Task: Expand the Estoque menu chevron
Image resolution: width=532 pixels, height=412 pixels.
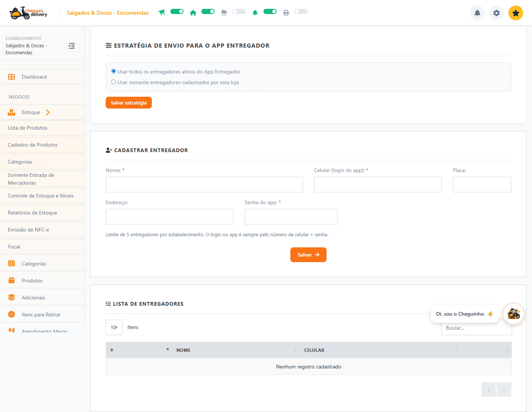Action: coord(48,112)
